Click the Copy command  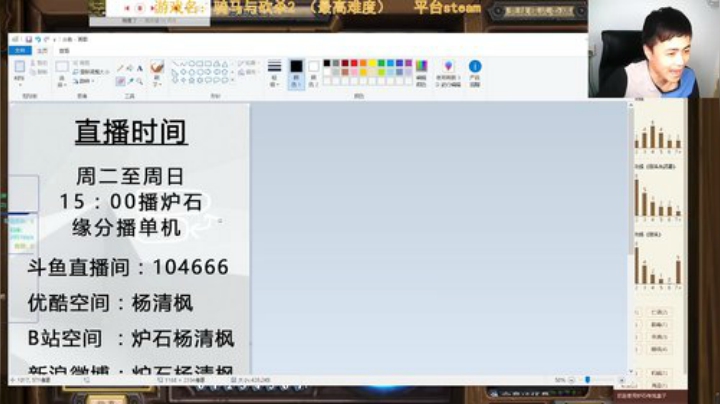coord(39,72)
